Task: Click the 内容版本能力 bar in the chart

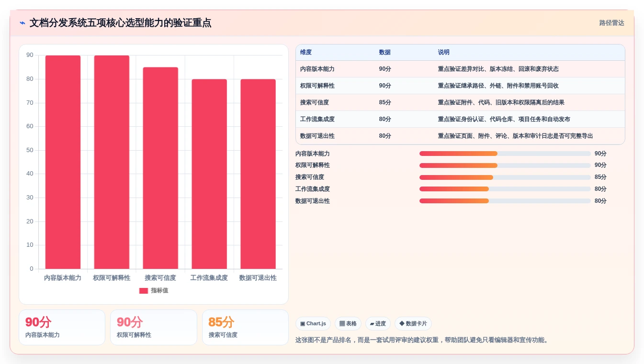Action: point(63,162)
